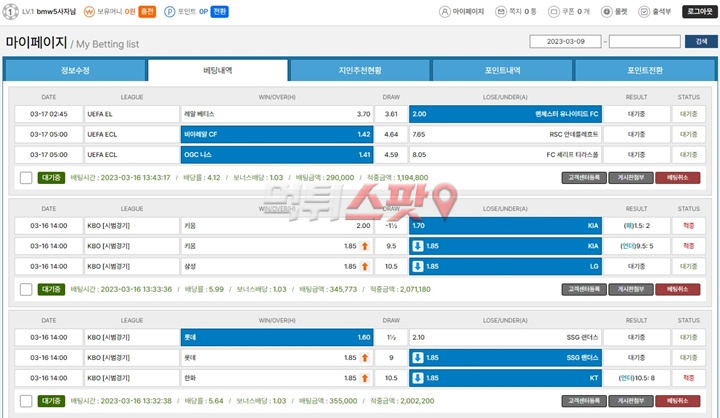Click the 레알 베티스 3.70 cell
720x418 pixels.
(277, 114)
